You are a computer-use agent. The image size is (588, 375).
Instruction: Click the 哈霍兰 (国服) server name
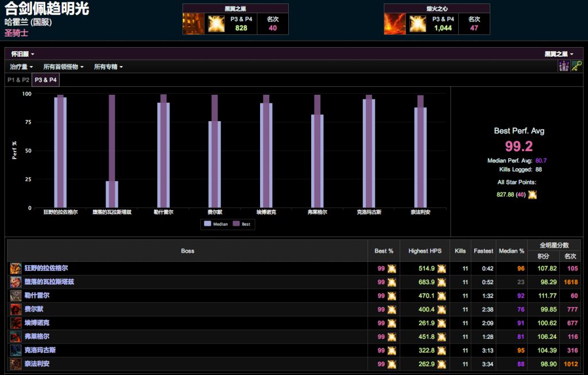[x=28, y=22]
